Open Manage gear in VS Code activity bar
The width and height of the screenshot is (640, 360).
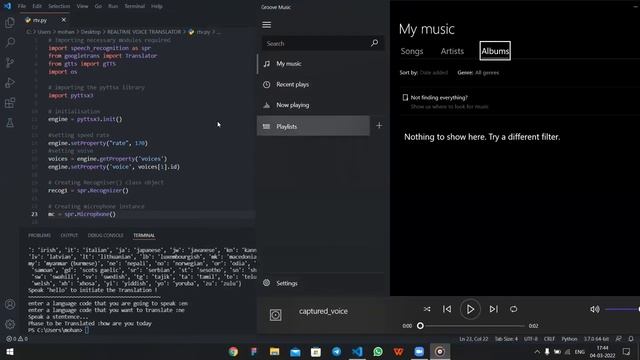[x=10, y=324]
